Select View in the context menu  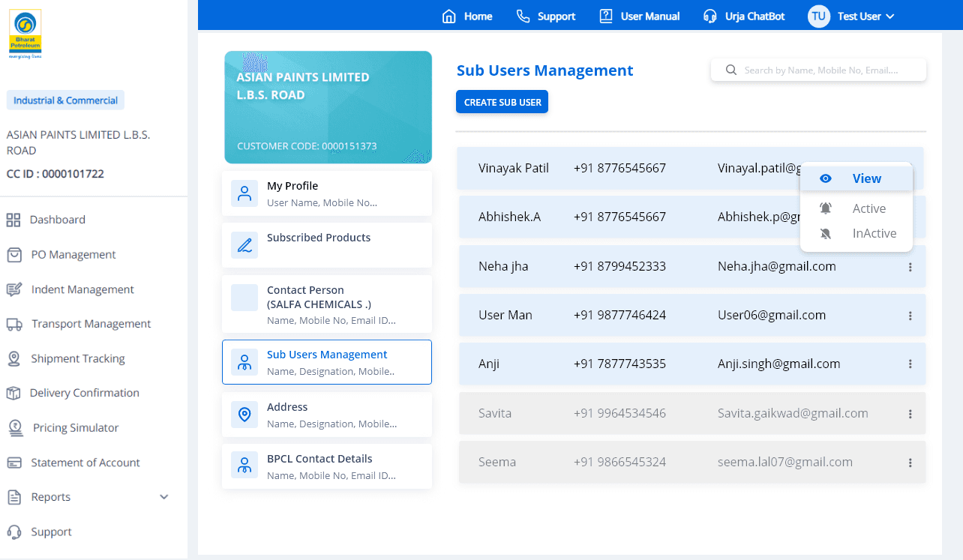pyautogui.click(x=856, y=178)
